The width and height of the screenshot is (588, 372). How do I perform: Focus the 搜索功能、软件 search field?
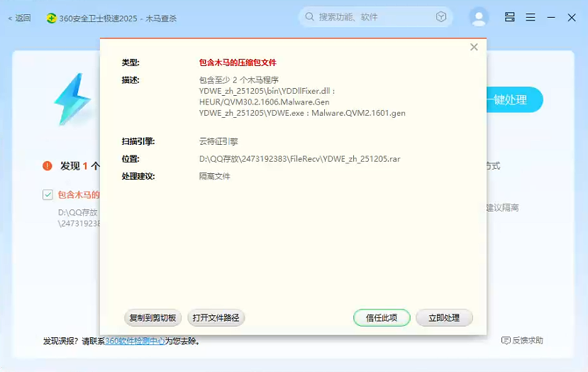click(375, 17)
